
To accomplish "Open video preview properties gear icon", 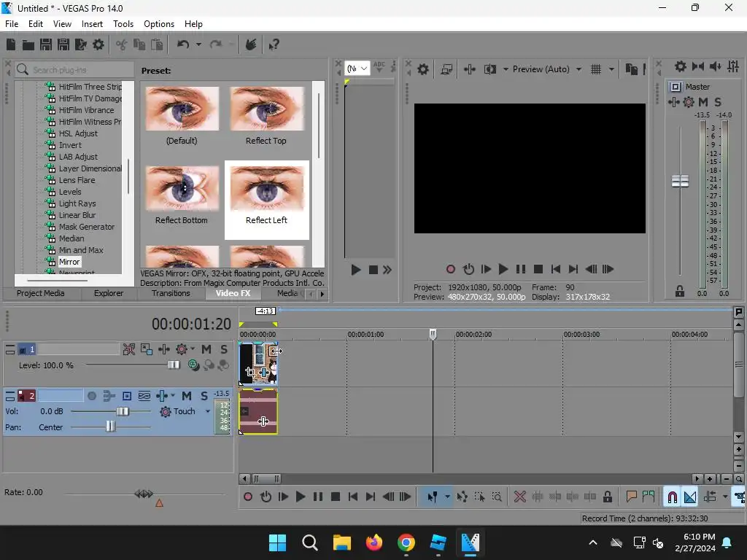I will coord(422,69).
